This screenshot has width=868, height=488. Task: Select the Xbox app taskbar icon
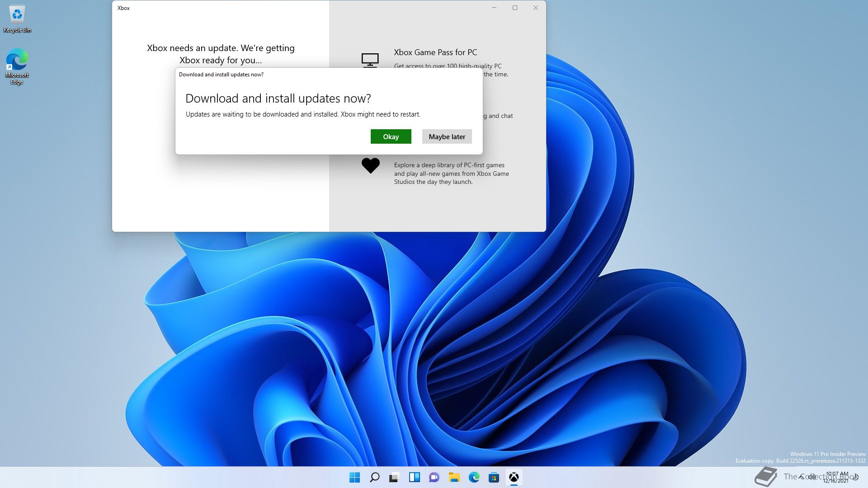point(514,477)
